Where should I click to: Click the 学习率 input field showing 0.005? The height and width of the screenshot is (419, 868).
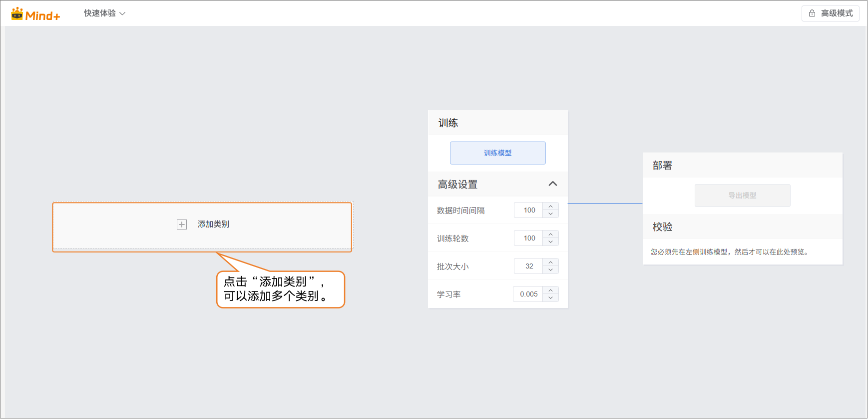(x=528, y=294)
